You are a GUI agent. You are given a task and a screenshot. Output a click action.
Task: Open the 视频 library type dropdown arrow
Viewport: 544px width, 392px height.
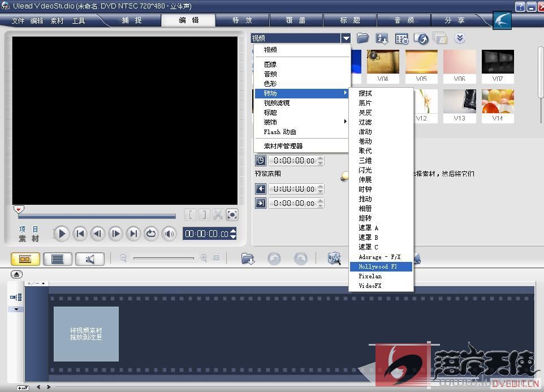(x=346, y=38)
